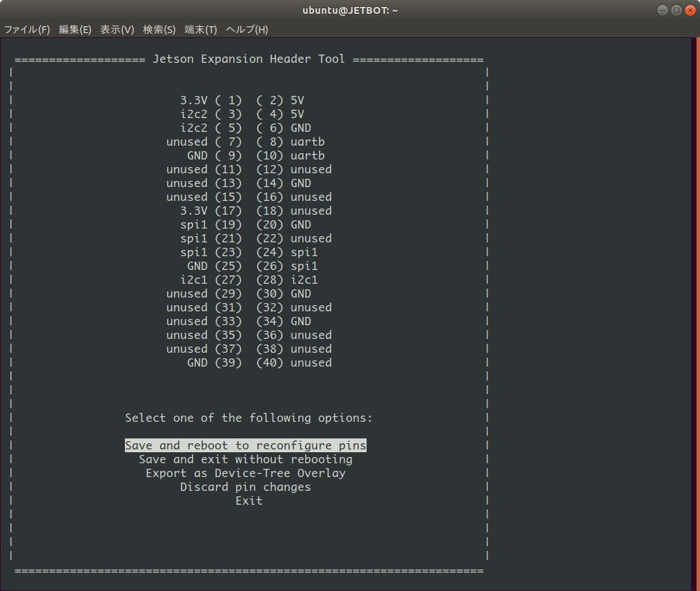Click pin 13 labeled unused
Screen dimensions: 700x591
pos(204,184)
